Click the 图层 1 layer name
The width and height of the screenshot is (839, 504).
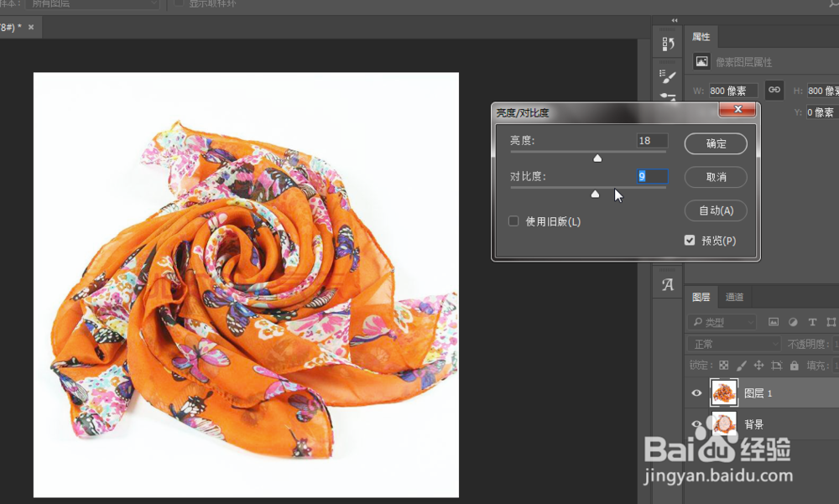tap(758, 393)
